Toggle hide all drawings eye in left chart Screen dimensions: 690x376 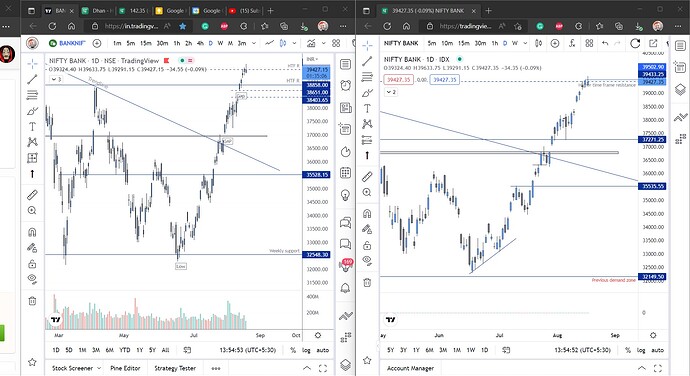pos(32,279)
